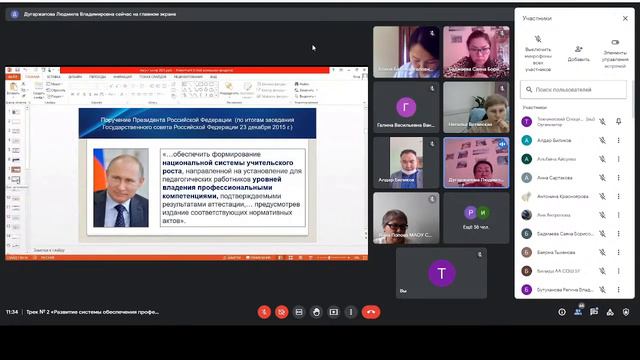Click the meeting title text at bottom left
640x360 pixels.
click(x=93, y=312)
